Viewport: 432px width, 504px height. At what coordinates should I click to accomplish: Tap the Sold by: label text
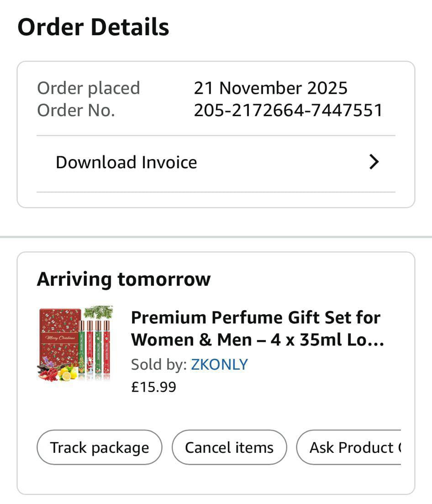tap(158, 364)
